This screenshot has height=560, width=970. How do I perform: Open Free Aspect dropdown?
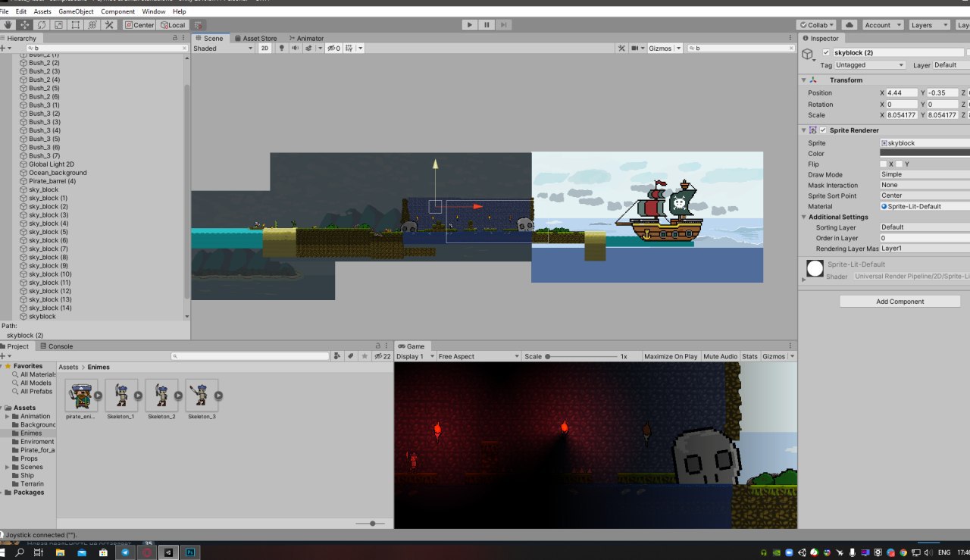[x=479, y=356]
